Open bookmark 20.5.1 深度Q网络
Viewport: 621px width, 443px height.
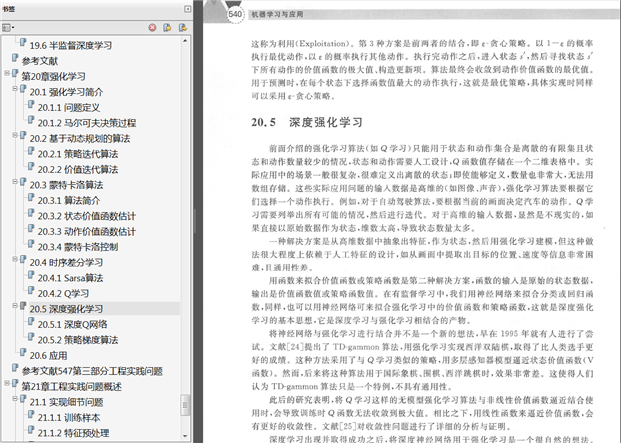(72, 324)
